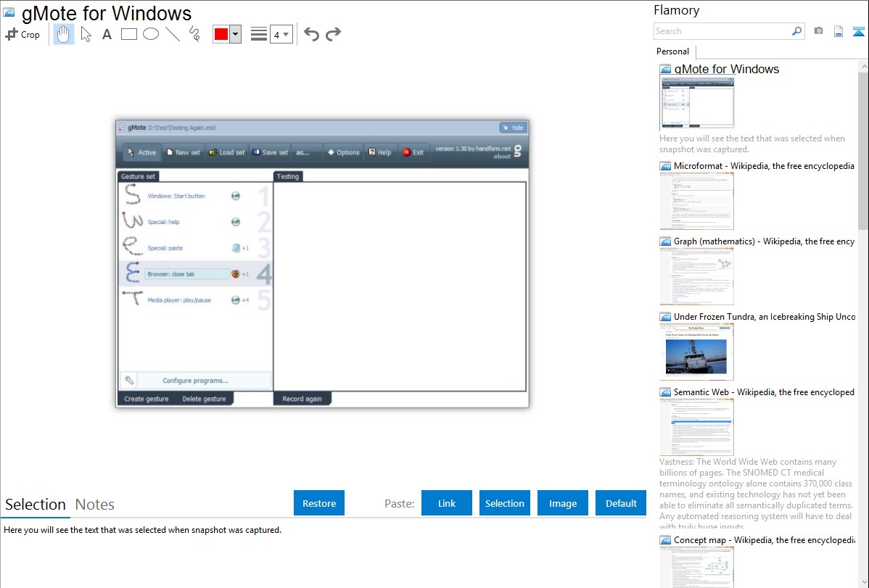This screenshot has width=869, height=588.
Task: Select the Gesture set tab
Action: click(138, 176)
